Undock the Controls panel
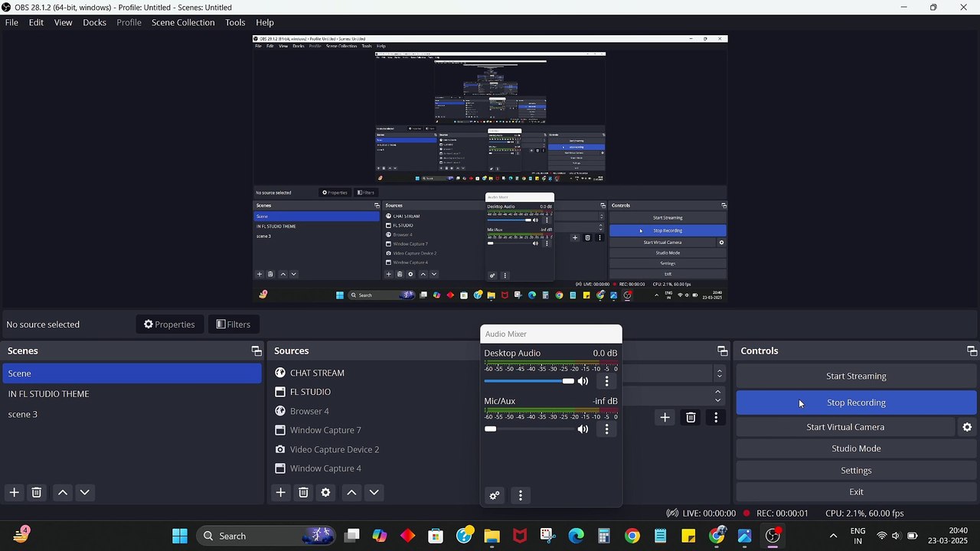The height and width of the screenshot is (551, 980). pyautogui.click(x=972, y=350)
